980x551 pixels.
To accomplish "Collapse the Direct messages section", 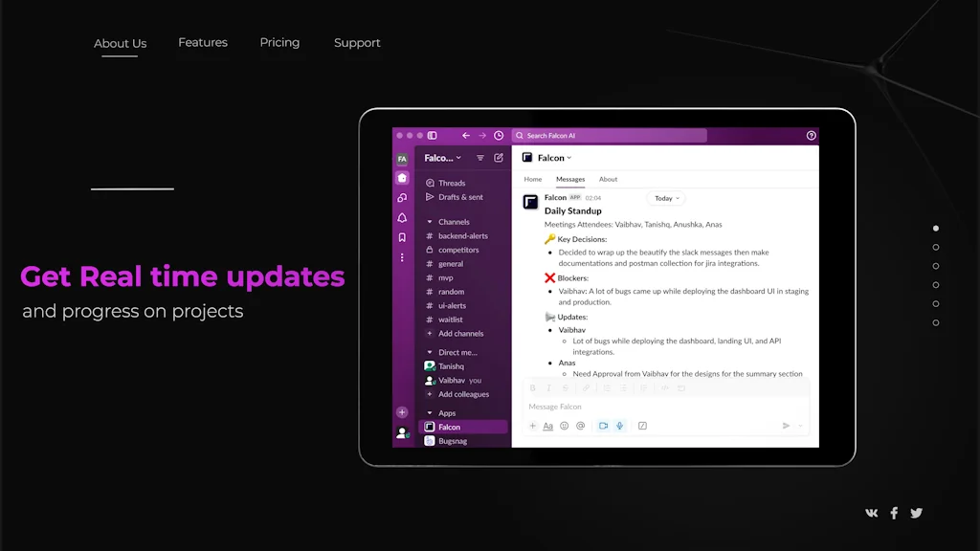I will click(430, 352).
